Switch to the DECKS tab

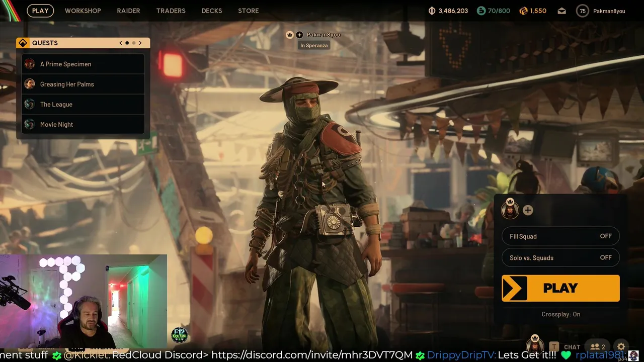(x=212, y=11)
